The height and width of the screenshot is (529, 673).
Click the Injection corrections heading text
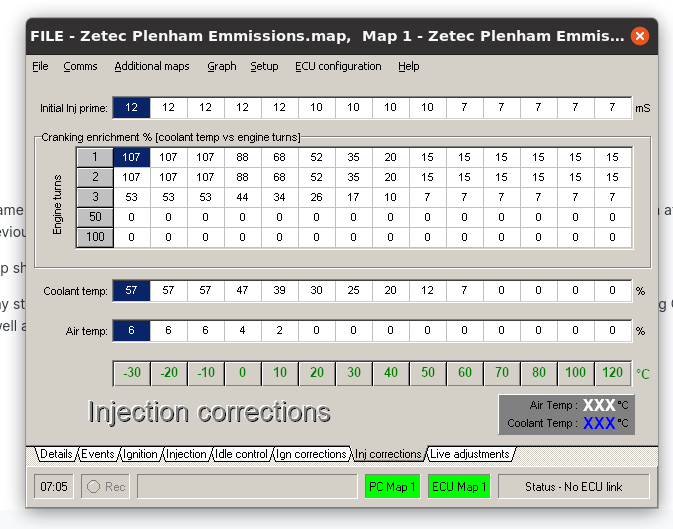click(x=209, y=412)
